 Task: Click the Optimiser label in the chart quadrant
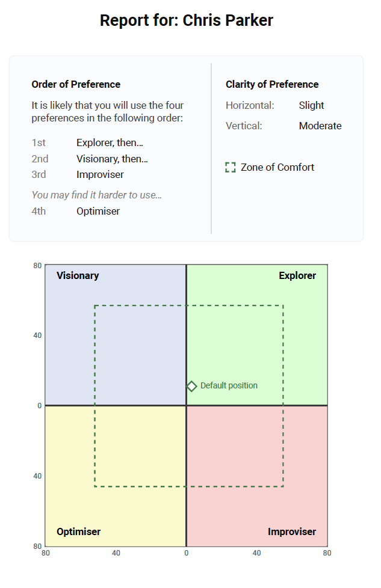[x=78, y=531]
